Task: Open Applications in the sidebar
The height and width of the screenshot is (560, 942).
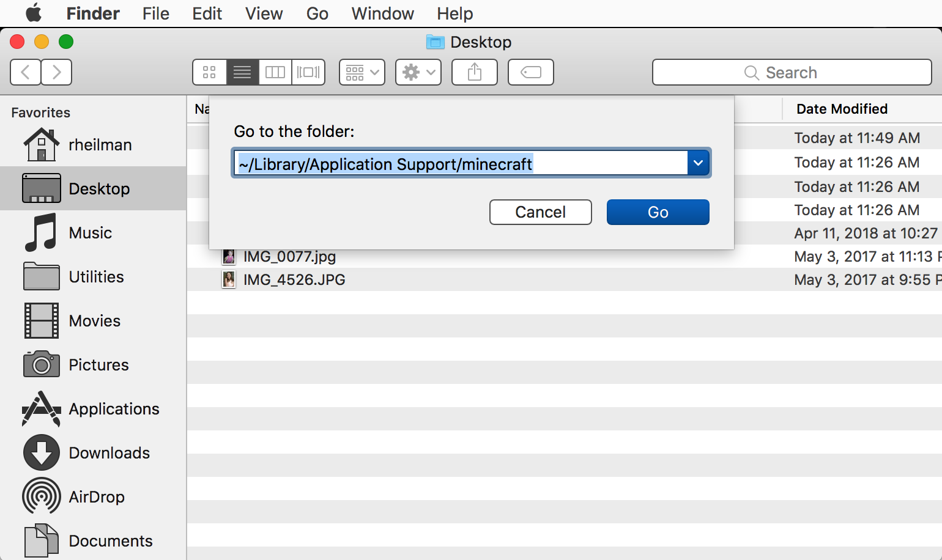Action: (114, 408)
